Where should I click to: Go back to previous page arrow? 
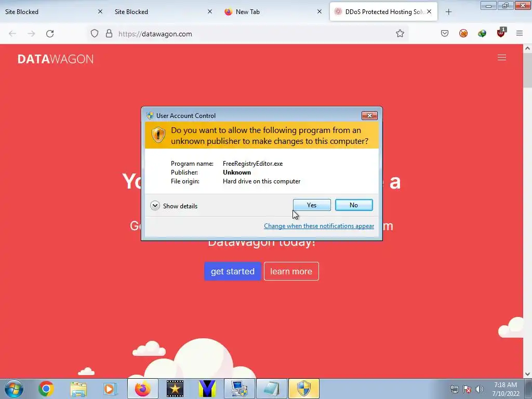[x=12, y=34]
